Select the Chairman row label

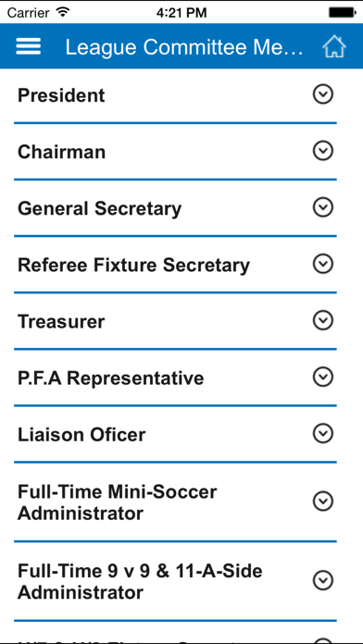click(x=62, y=152)
